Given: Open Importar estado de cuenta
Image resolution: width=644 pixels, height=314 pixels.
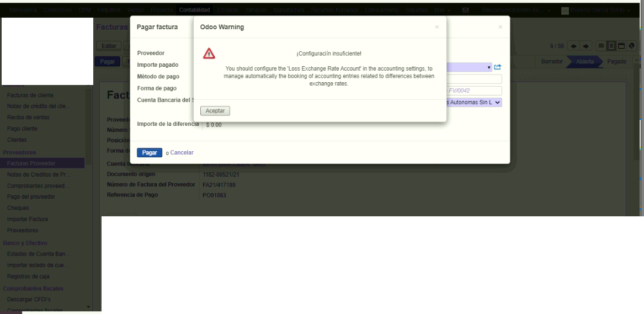Looking at the screenshot, I should tap(38, 265).
